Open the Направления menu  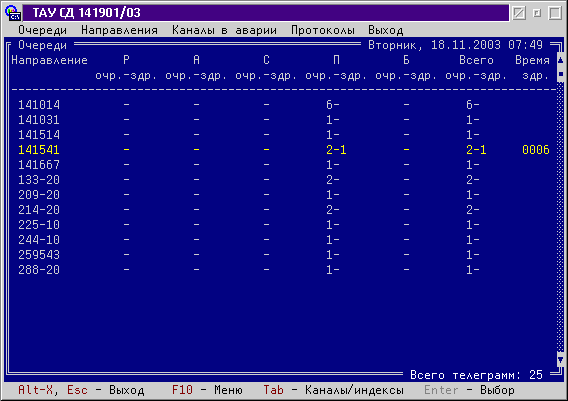(x=119, y=30)
